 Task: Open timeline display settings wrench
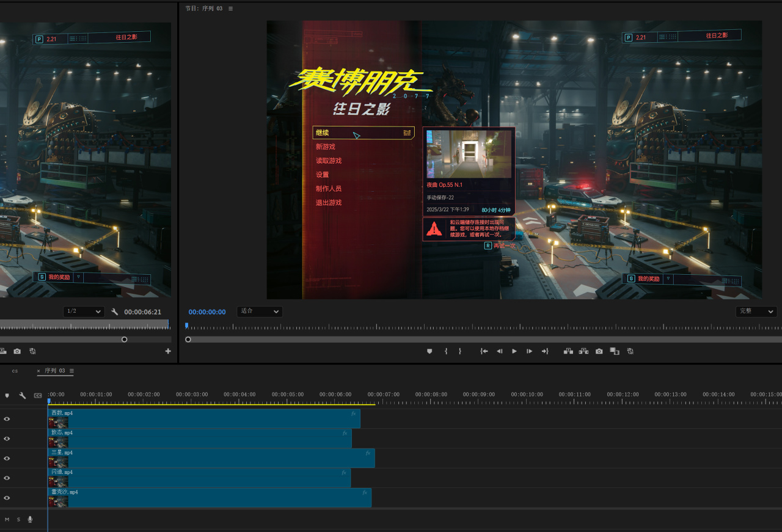[x=23, y=396]
